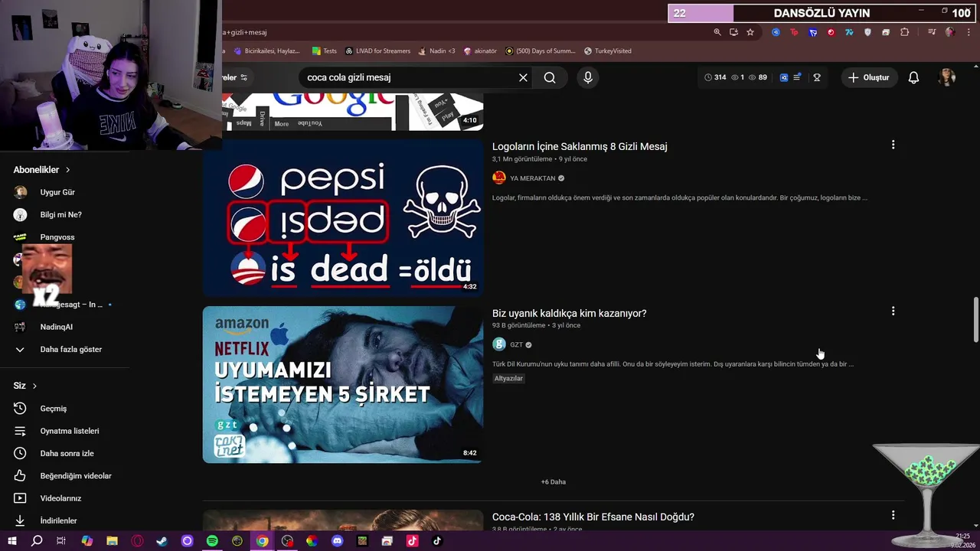
Task: Open title Coca-Cola: 138 Yıllık Bir Efsane
Action: coord(593,517)
